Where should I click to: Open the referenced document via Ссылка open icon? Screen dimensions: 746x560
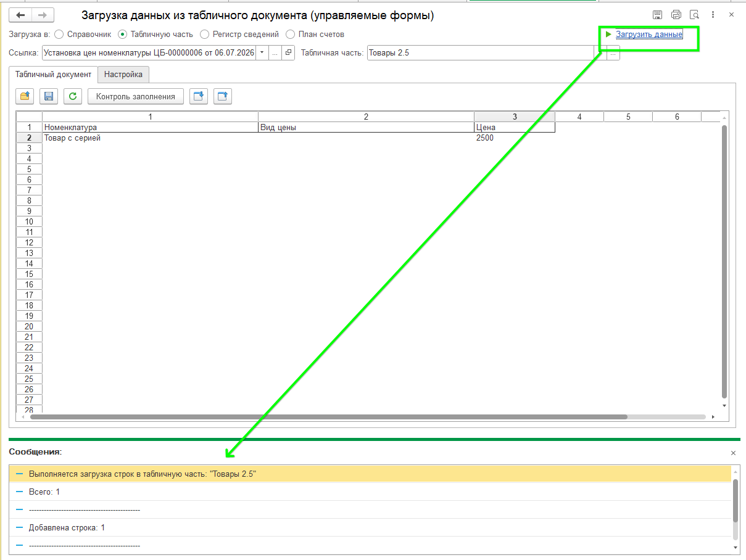coord(288,53)
